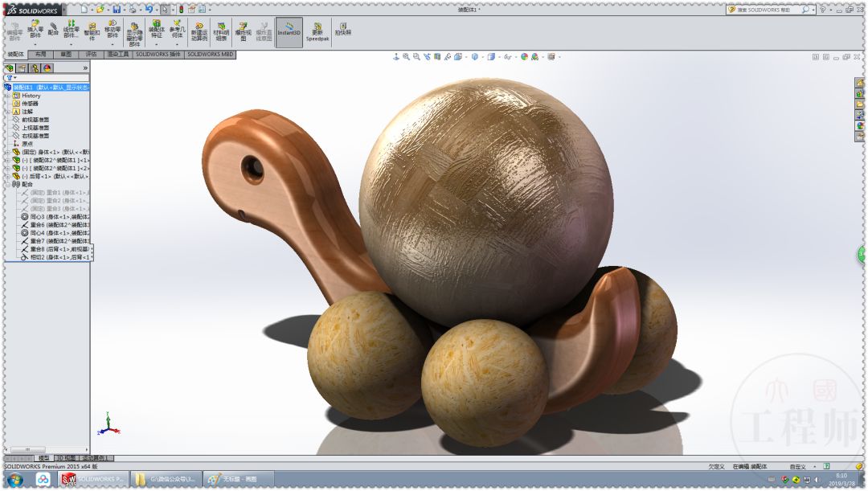
Task: Open the PropertyManager tab in left panel
Action: coord(22,68)
